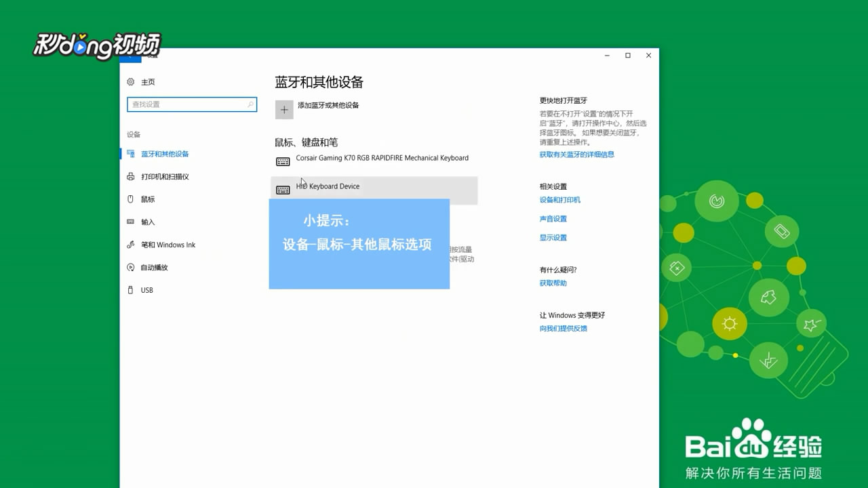Viewport: 868px width, 488px height.
Task: Click the magnifier icon in search box
Action: (250, 104)
